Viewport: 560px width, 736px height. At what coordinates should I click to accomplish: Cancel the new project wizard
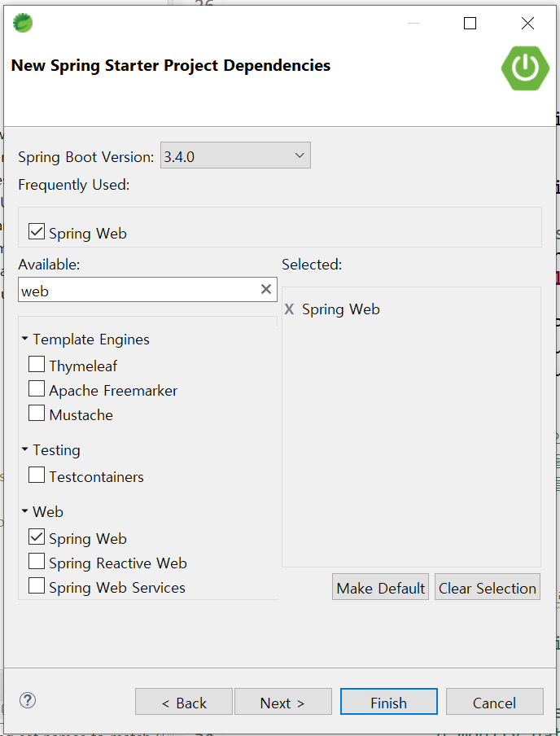(x=494, y=702)
